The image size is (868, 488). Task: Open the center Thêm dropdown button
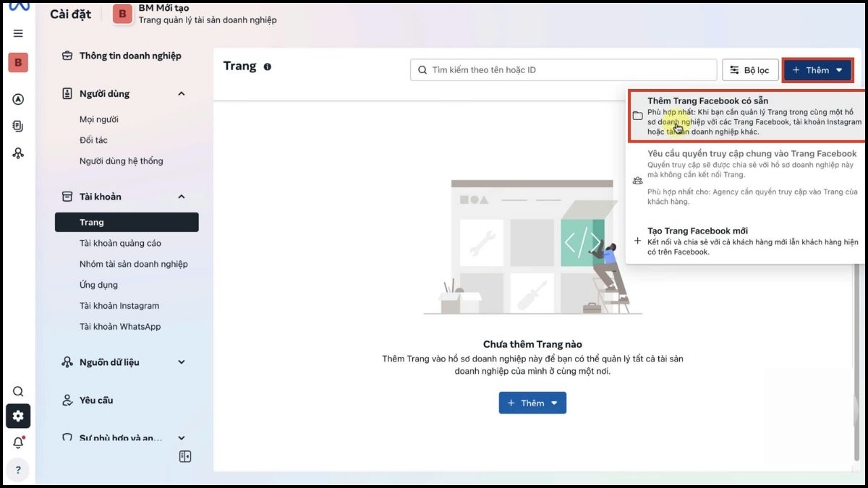(532, 403)
